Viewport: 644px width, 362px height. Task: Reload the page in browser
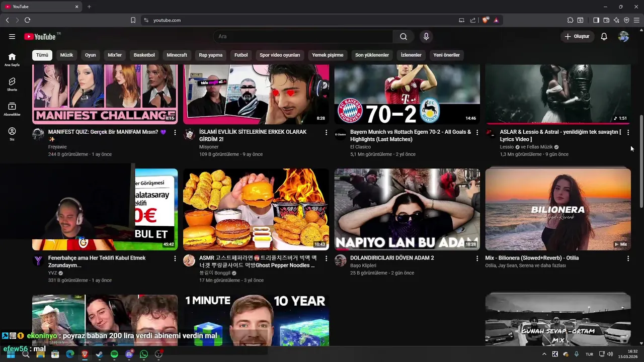[27, 20]
